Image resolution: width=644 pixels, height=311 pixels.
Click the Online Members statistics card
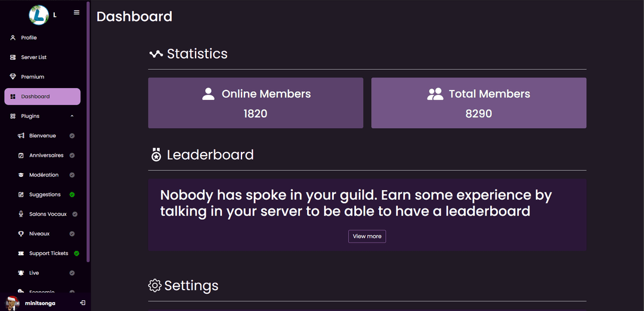[x=255, y=102]
